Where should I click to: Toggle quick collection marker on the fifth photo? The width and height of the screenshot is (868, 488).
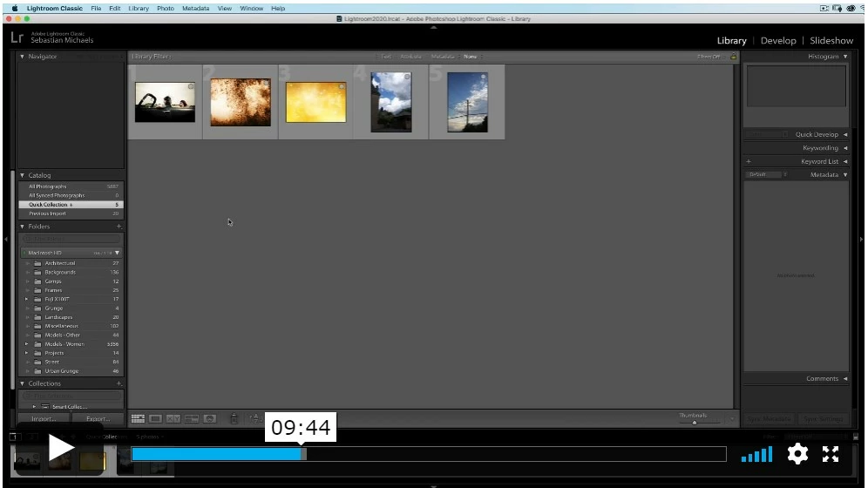point(484,77)
